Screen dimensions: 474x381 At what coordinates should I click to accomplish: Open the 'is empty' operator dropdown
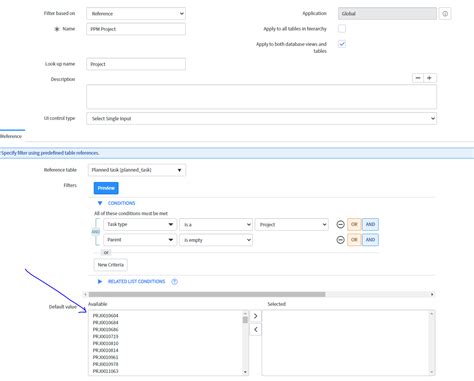216,240
